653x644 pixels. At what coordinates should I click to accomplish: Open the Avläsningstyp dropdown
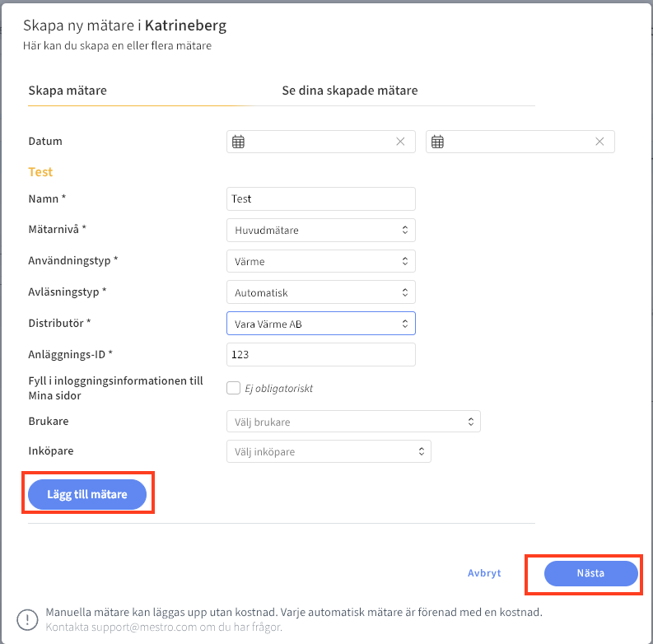point(320,292)
